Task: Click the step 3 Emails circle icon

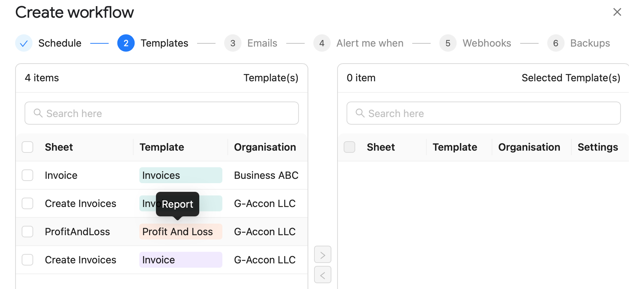Action: (233, 43)
